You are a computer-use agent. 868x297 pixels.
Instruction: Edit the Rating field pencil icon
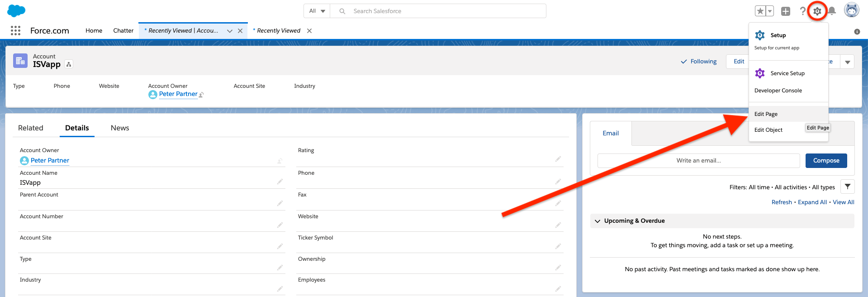(x=558, y=159)
